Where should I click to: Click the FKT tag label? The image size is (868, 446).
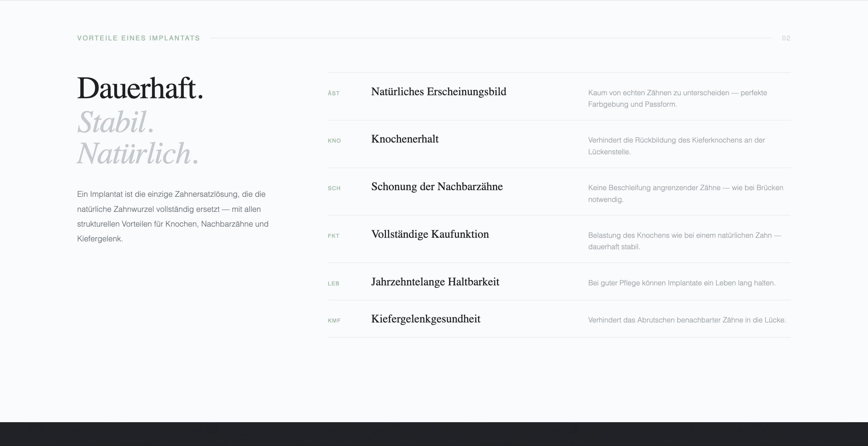[x=333, y=236]
